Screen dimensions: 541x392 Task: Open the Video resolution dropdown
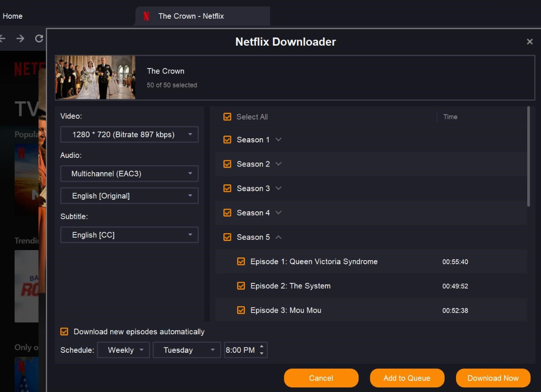click(x=129, y=135)
